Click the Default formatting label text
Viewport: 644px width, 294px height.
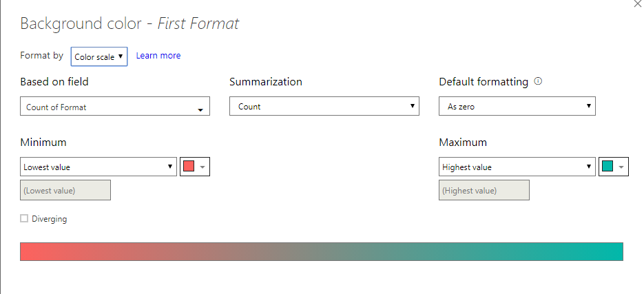point(484,82)
